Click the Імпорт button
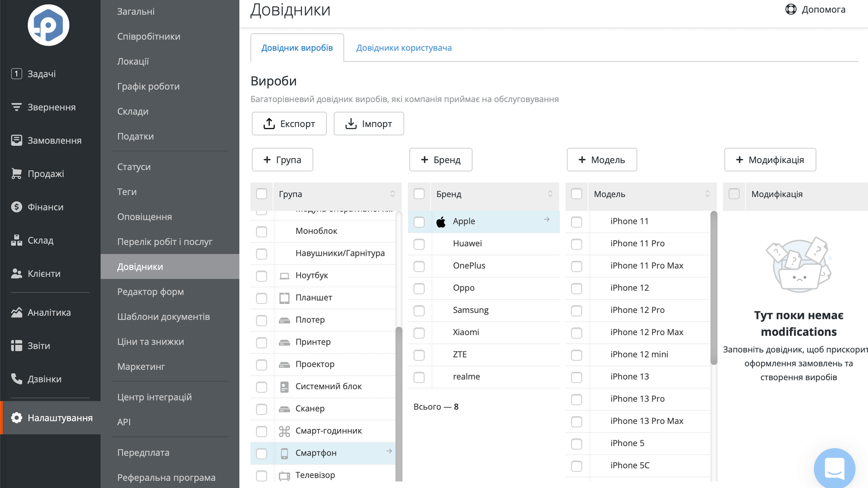Viewport: 868px width, 488px height. 369,124
